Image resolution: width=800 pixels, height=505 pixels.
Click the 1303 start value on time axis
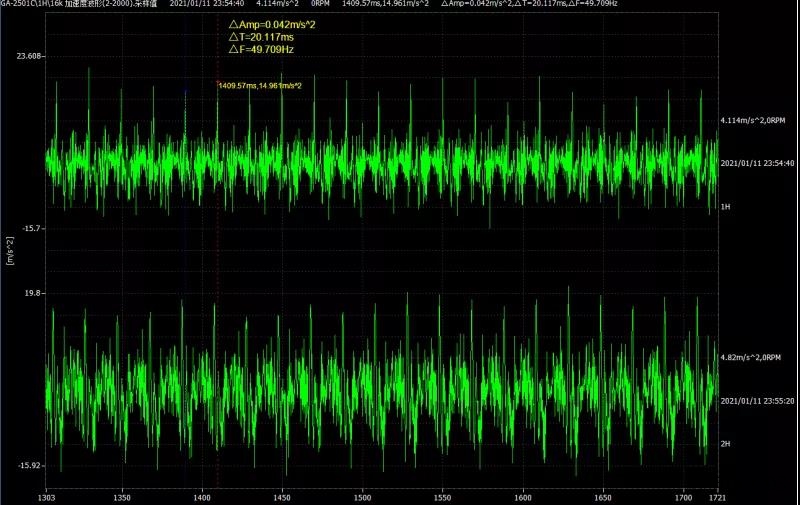[46, 496]
